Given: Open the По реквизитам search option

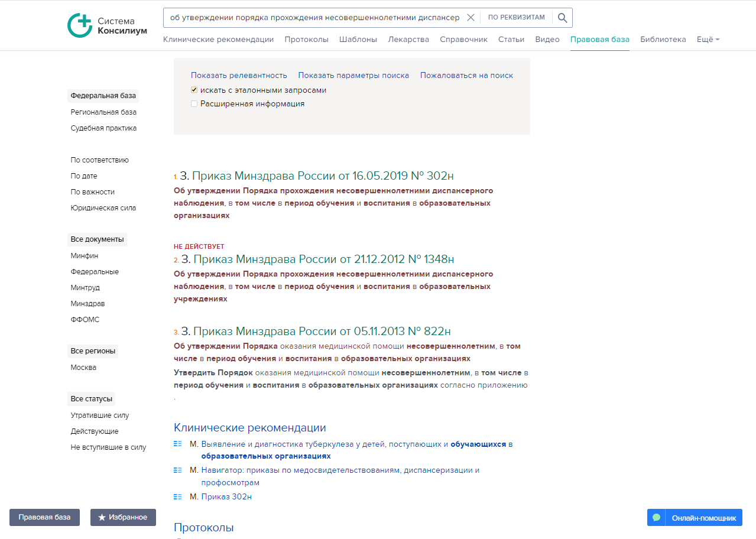Looking at the screenshot, I should click(516, 18).
